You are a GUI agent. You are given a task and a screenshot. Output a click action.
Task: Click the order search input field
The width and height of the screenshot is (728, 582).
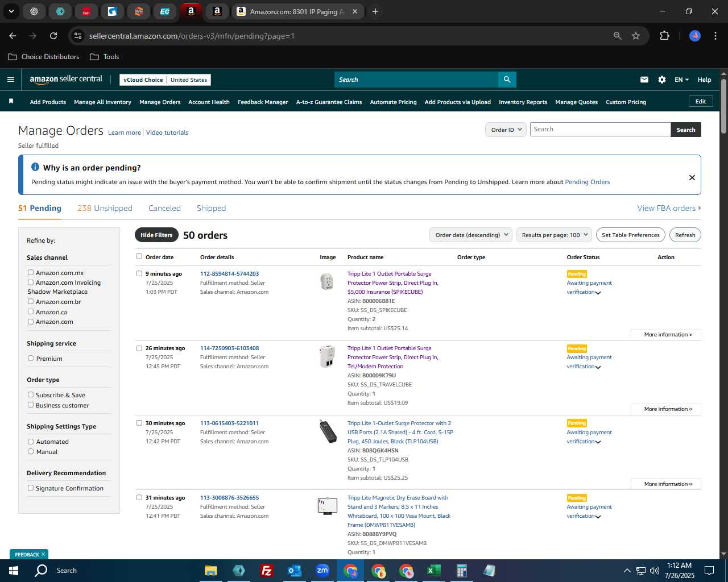[600, 130]
